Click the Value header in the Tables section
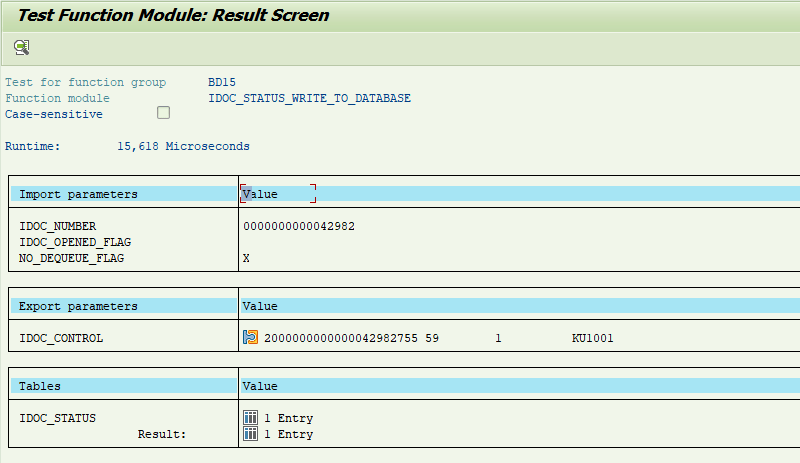This screenshot has width=800, height=463. click(x=260, y=386)
